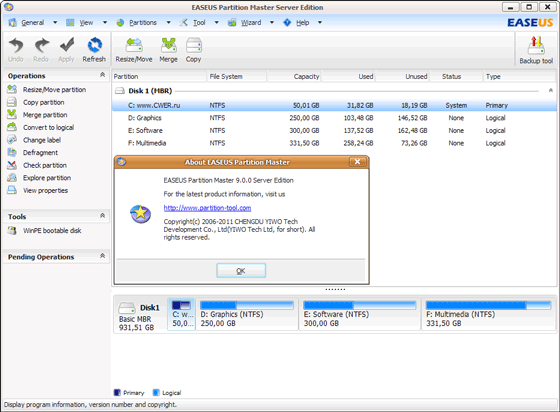Image resolution: width=560 pixels, height=412 pixels.
Task: Choose Copy partition in Operations panel
Action: pyautogui.click(x=44, y=102)
